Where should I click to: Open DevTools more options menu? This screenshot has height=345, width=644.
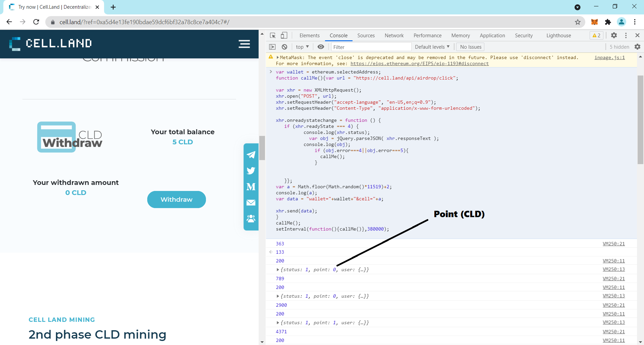pyautogui.click(x=626, y=35)
